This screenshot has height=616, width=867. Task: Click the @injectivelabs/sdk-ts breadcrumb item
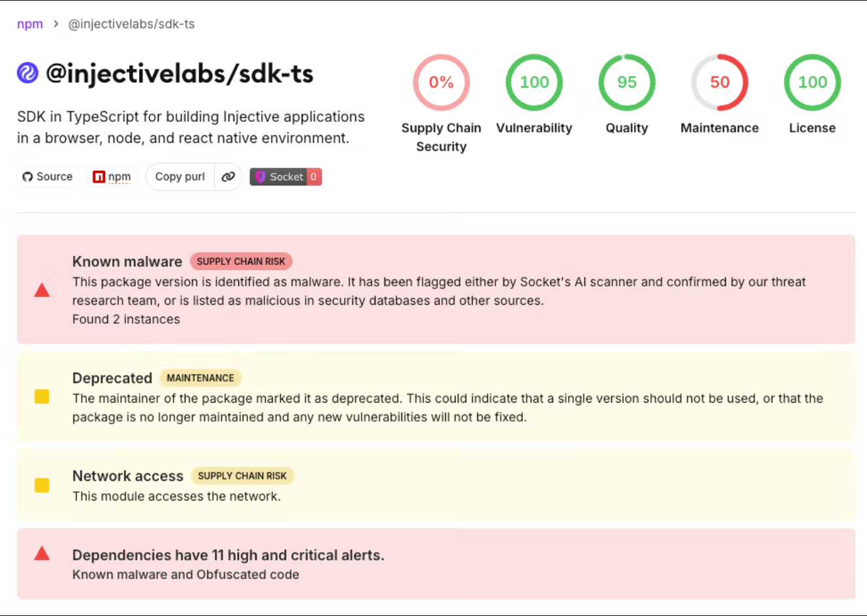[x=131, y=24]
